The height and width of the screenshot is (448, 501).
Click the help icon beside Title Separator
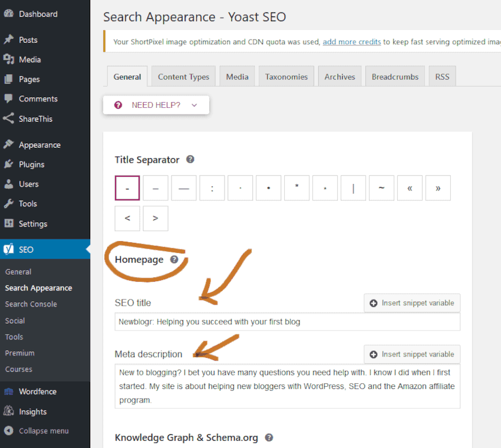(x=190, y=159)
